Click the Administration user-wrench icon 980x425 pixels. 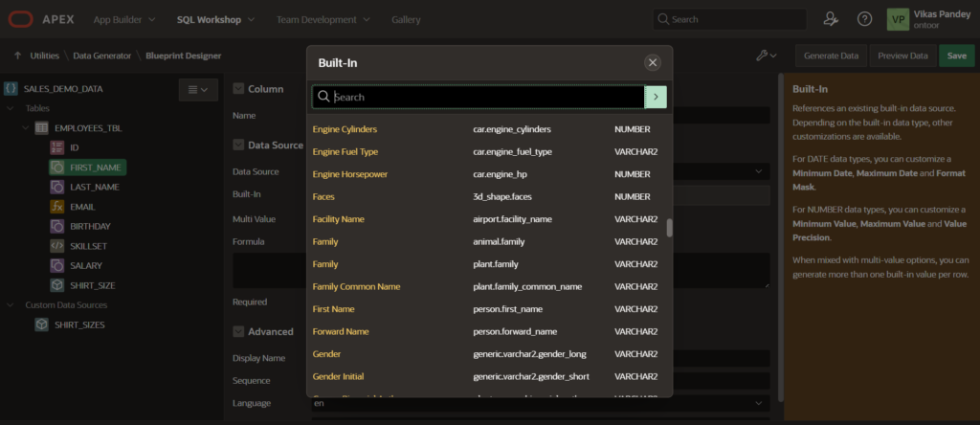pyautogui.click(x=831, y=19)
